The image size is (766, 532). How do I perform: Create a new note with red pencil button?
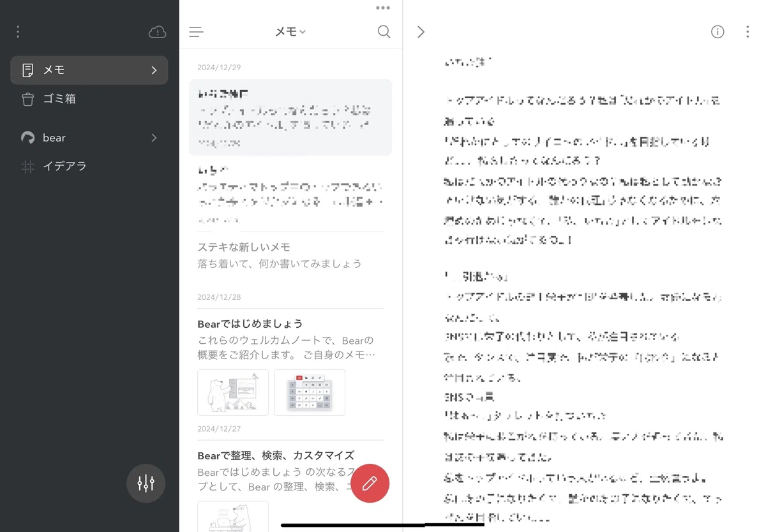coord(370,484)
